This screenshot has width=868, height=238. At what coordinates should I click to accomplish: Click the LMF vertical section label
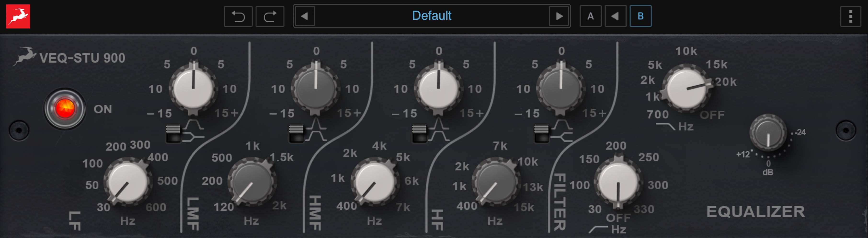193,214
